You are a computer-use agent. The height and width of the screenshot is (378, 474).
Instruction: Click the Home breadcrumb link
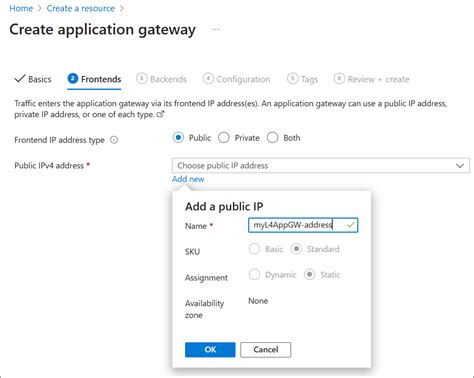pyautogui.click(x=21, y=8)
